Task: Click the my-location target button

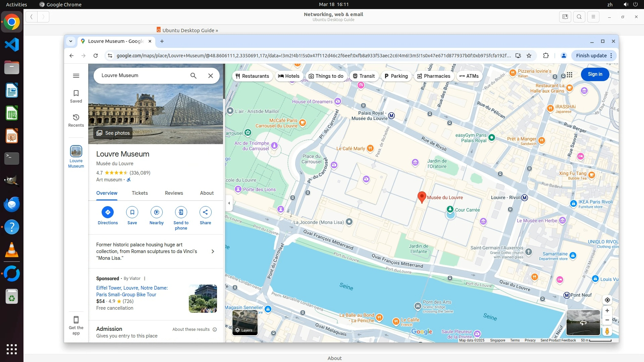Action: [607, 300]
